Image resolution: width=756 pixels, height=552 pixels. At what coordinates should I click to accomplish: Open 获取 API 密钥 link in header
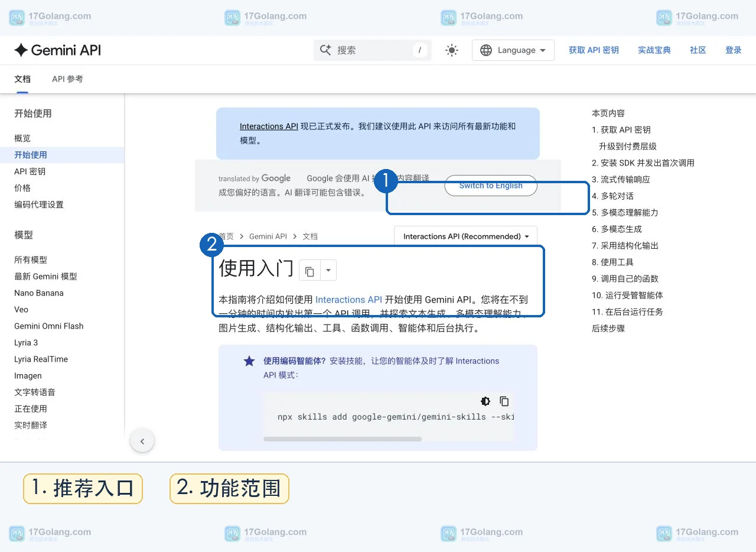pos(594,50)
